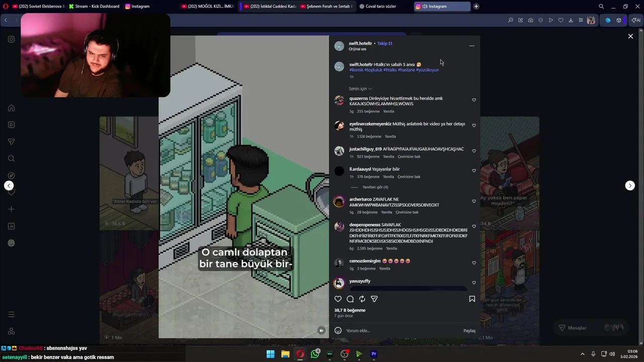Go to next post right arrow
644x362 pixels.
[630, 186]
